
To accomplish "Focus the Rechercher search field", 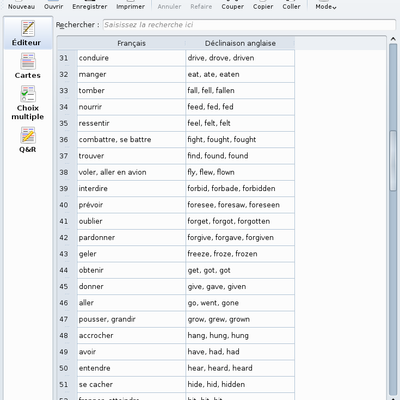I will coord(249,25).
